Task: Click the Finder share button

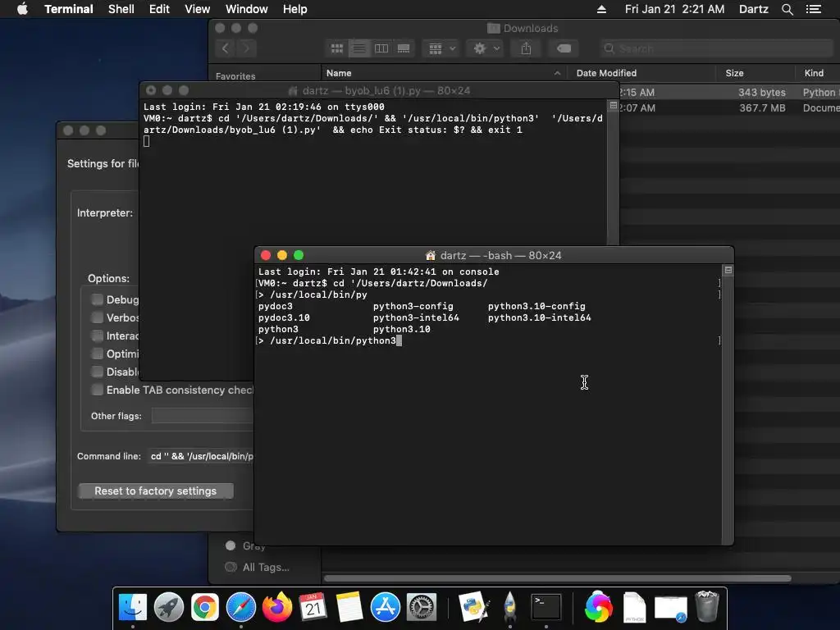Action: (x=526, y=48)
